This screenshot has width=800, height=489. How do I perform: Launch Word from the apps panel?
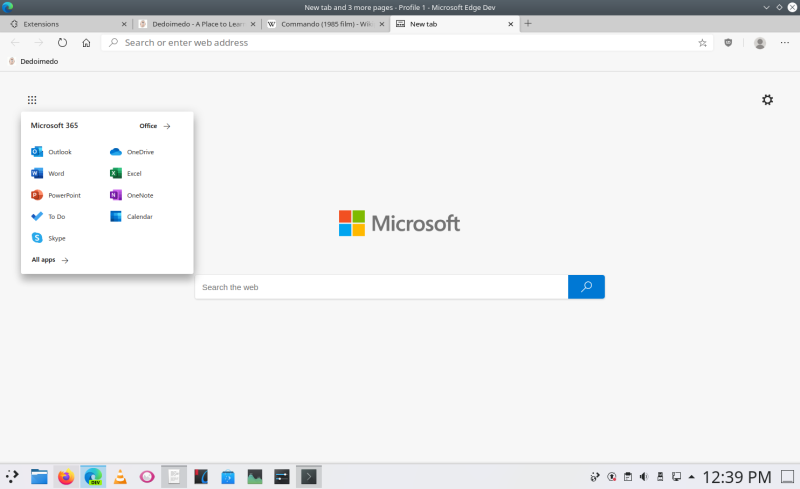[47, 174]
